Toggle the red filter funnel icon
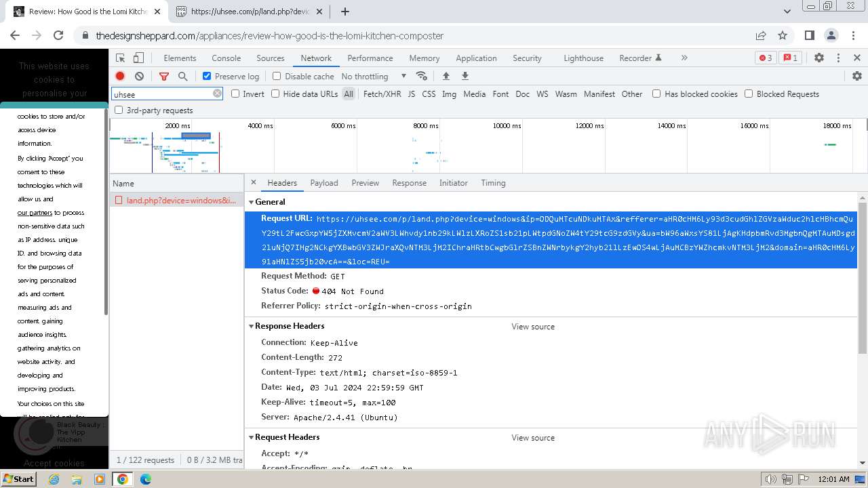This screenshot has height=488, width=868. pos(164,77)
